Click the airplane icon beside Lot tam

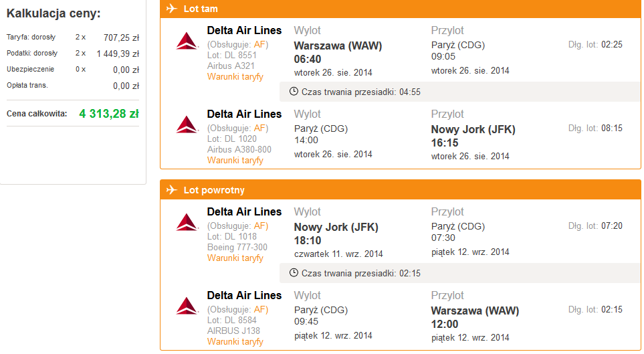pyautogui.click(x=171, y=8)
